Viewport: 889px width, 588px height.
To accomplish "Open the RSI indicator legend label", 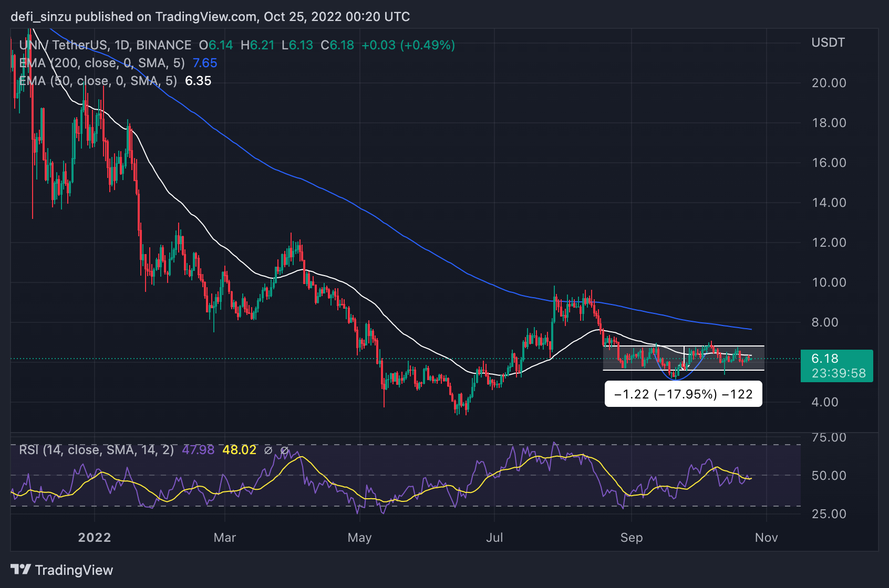I will 97,450.
